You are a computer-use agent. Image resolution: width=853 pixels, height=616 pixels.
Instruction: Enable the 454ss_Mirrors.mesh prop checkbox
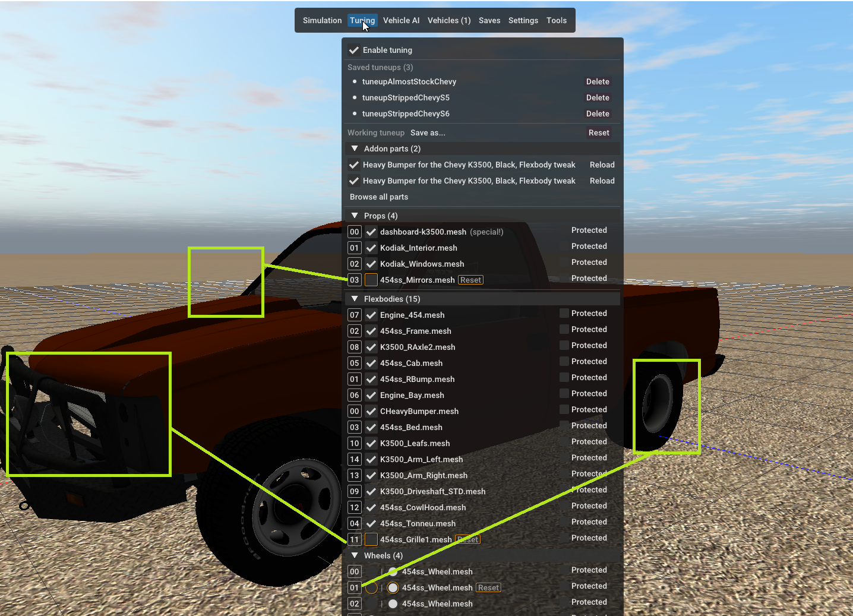click(371, 280)
